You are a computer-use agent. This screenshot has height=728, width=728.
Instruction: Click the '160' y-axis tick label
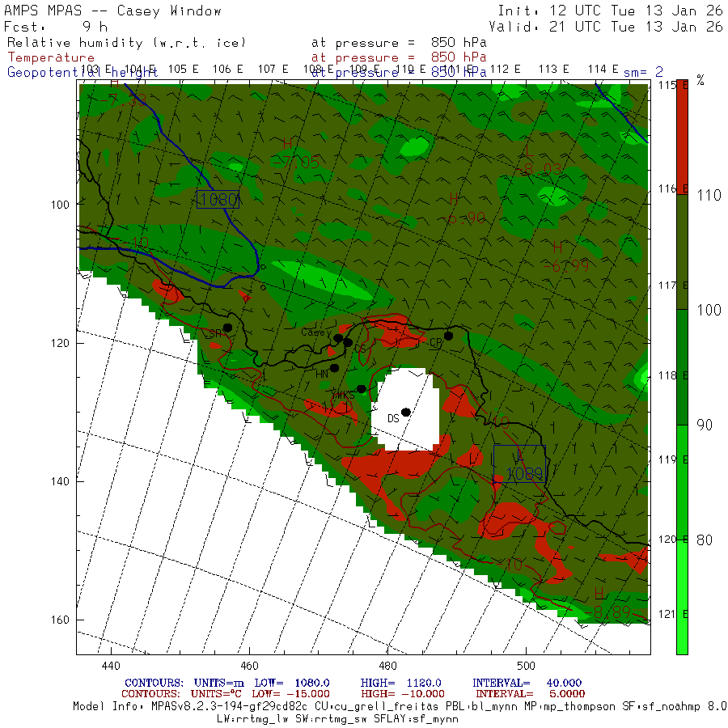[x=61, y=620]
